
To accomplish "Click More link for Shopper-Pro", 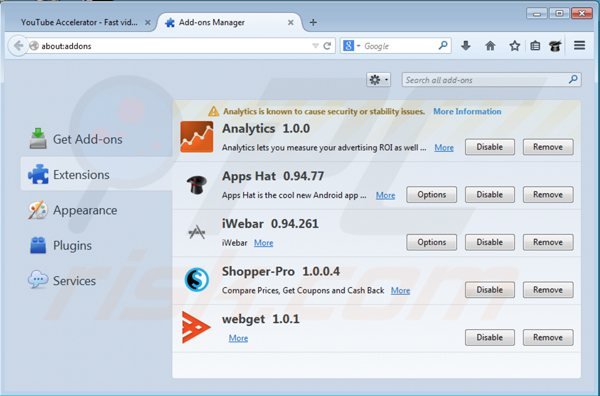I will [400, 290].
